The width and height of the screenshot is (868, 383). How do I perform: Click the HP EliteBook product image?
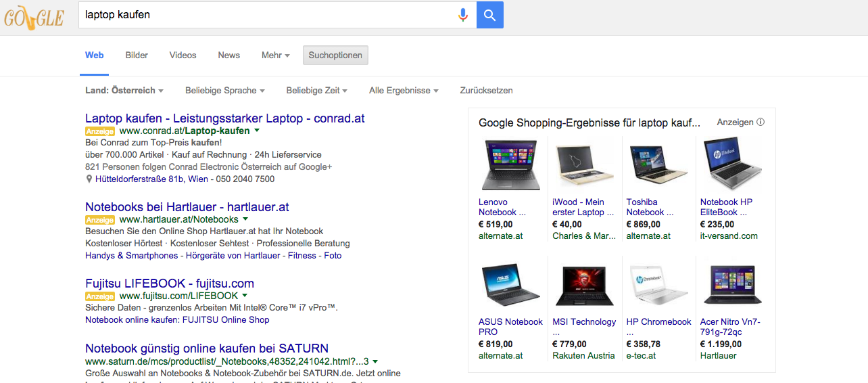point(732,164)
